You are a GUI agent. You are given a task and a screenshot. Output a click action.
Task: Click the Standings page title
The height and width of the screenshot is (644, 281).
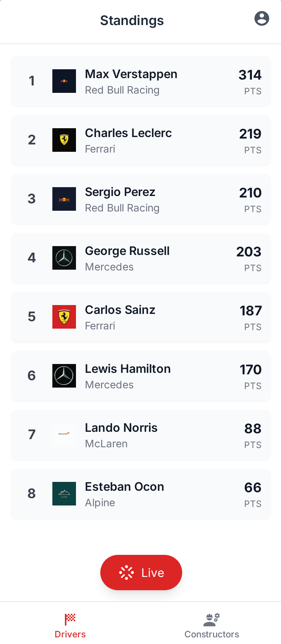[x=132, y=21]
